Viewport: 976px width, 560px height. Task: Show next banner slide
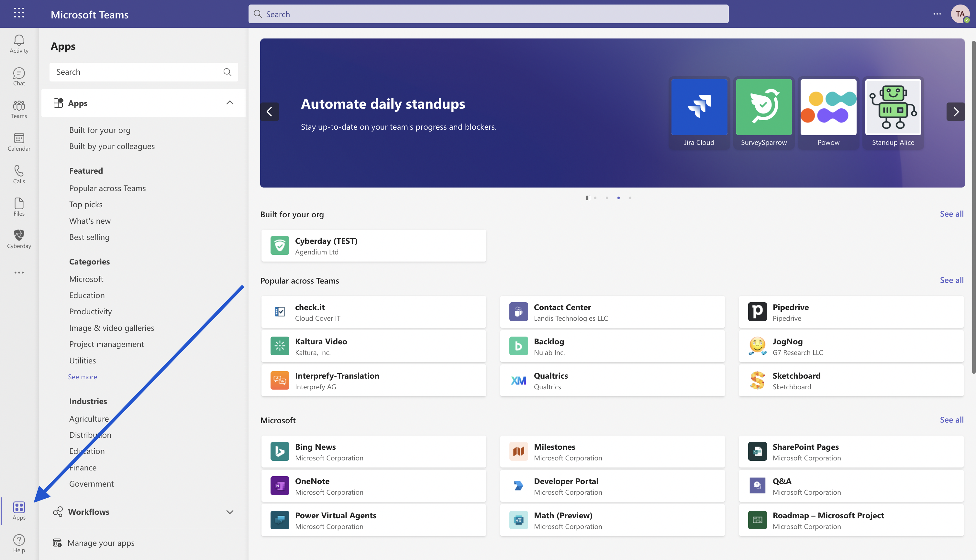tap(955, 112)
